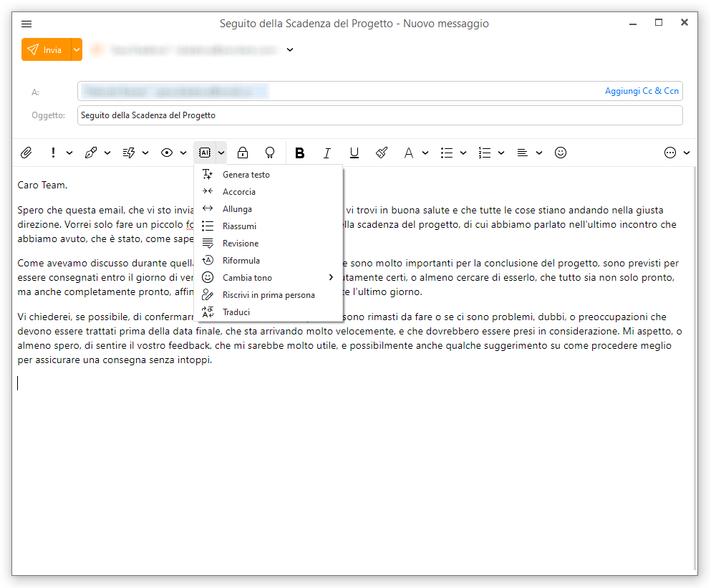
Task: Minimize the Nuovo messaggio window
Action: click(x=633, y=23)
